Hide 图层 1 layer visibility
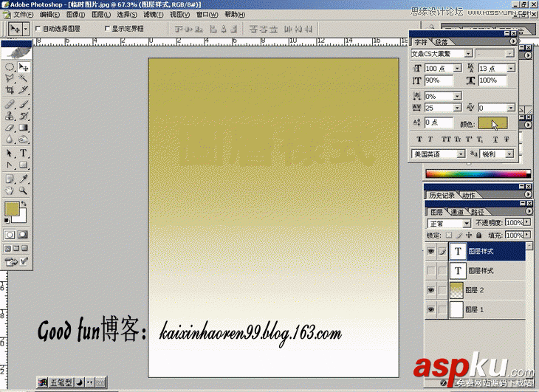539x392 pixels. point(430,309)
